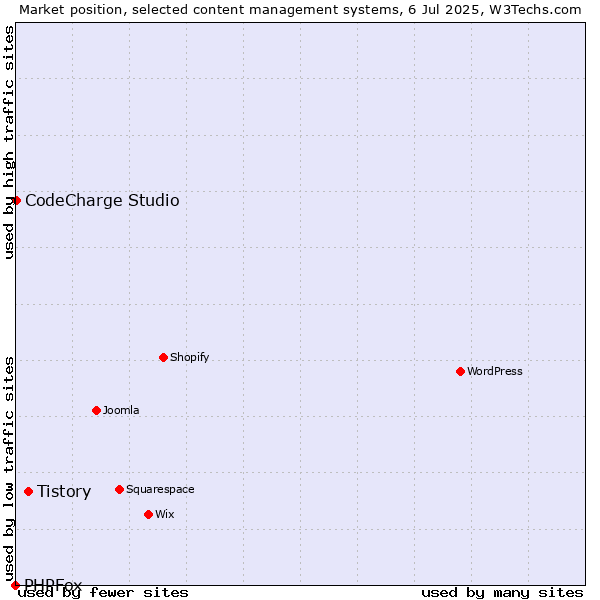Click the Shopify red marker
Viewport: 600px width, 600px height.
coord(163,357)
